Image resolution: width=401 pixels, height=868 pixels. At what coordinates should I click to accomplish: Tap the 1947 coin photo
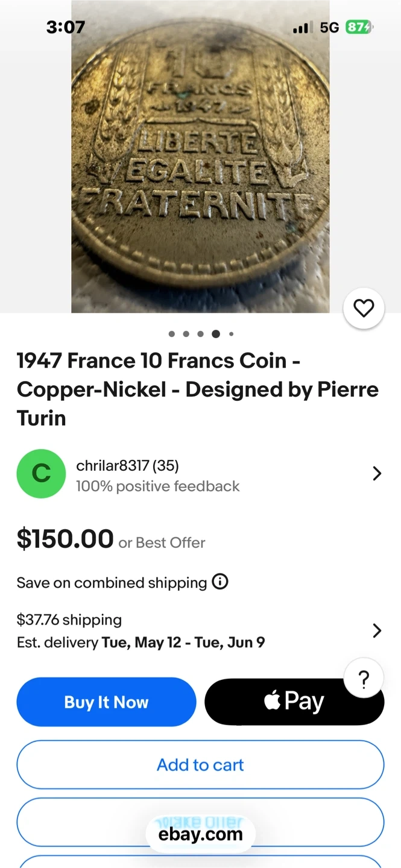(200, 157)
